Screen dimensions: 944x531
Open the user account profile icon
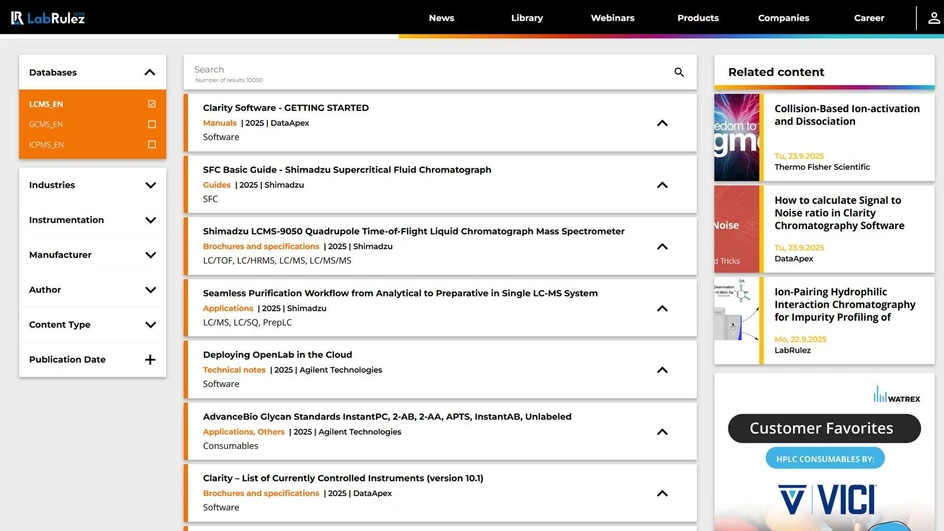coord(933,18)
